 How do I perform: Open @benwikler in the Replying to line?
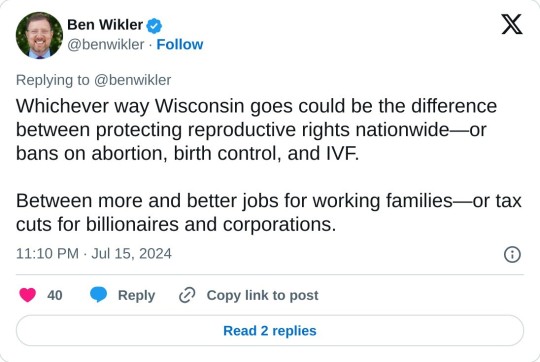point(133,80)
